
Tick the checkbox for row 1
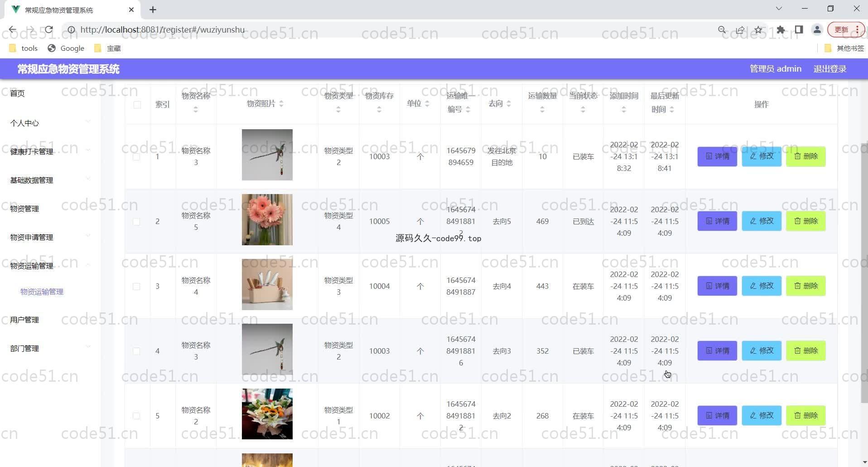tap(136, 157)
